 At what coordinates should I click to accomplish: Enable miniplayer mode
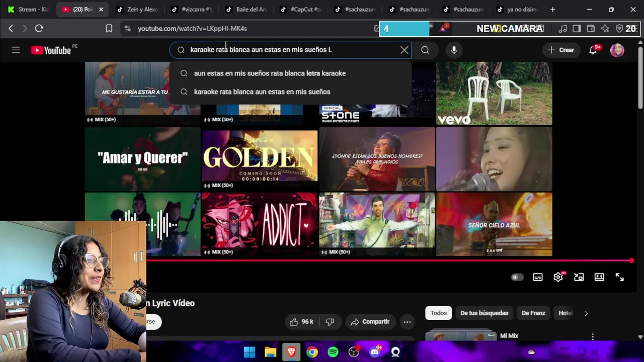(579, 277)
